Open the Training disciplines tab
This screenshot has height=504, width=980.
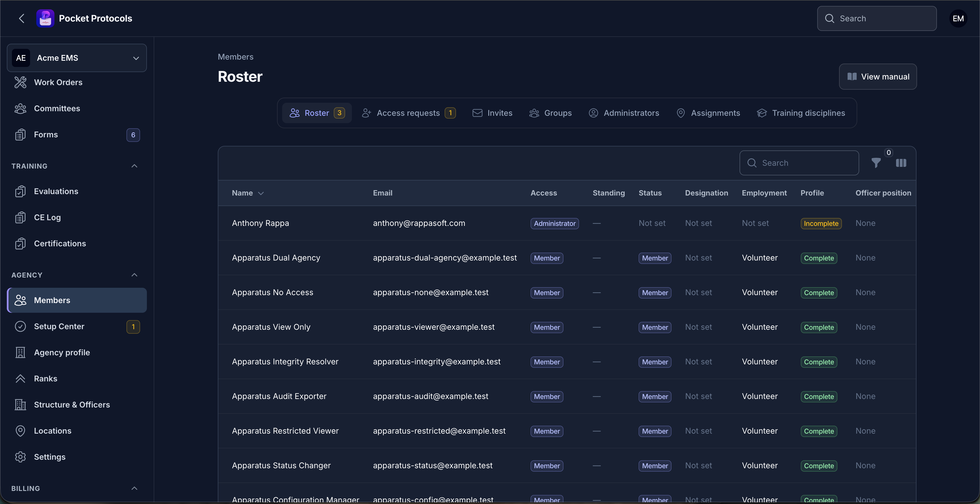tap(801, 113)
